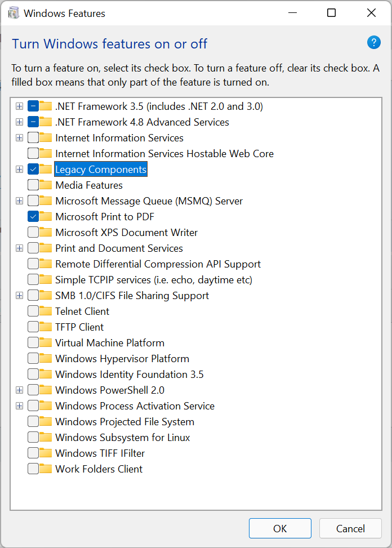
Task: Click the Cancel button
Action: pos(350,528)
